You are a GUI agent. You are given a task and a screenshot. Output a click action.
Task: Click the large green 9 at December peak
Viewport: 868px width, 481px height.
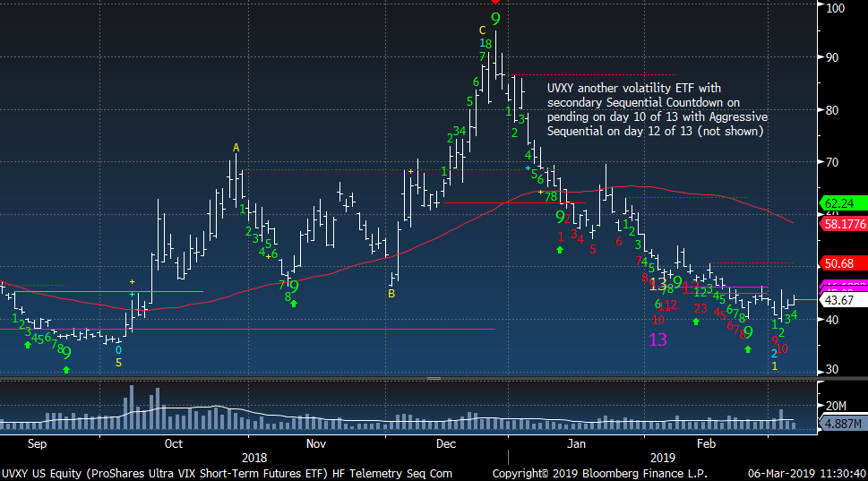click(495, 20)
